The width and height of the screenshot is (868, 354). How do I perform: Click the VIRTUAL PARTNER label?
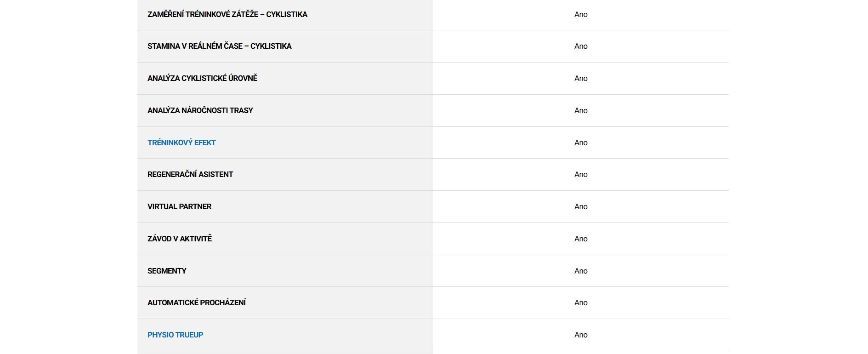[179, 206]
